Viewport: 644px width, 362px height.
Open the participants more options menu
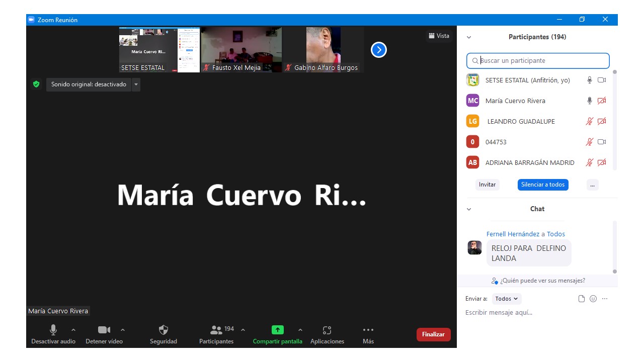coord(592,185)
